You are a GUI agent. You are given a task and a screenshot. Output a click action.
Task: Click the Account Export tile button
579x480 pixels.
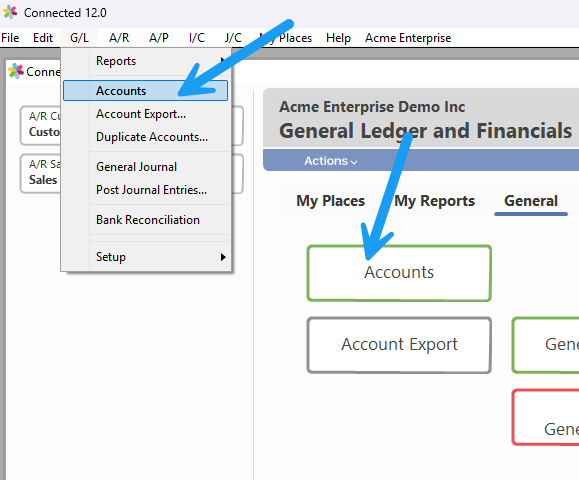(399, 345)
